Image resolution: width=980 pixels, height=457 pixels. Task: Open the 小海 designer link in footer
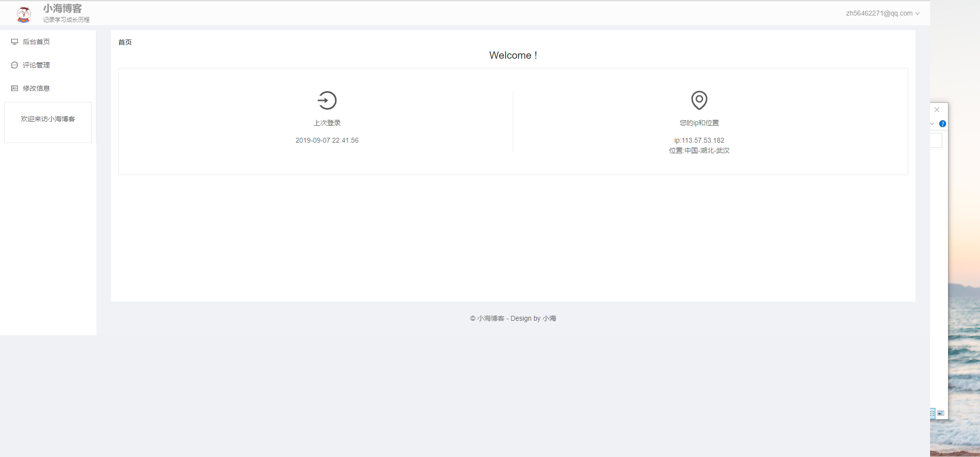pyautogui.click(x=549, y=318)
